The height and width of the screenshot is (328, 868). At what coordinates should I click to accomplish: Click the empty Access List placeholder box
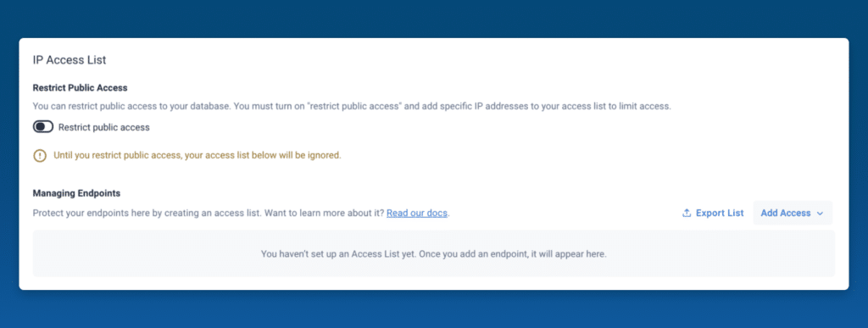pos(433,254)
